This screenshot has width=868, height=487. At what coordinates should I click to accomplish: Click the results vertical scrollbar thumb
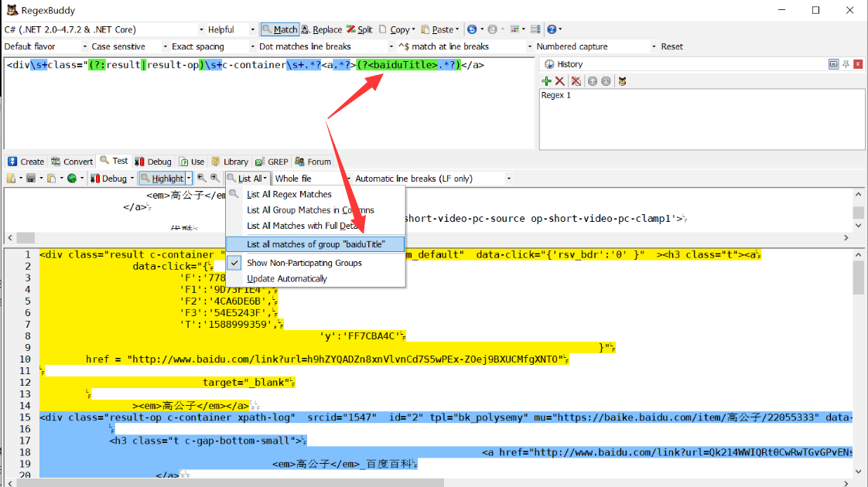click(x=859, y=278)
